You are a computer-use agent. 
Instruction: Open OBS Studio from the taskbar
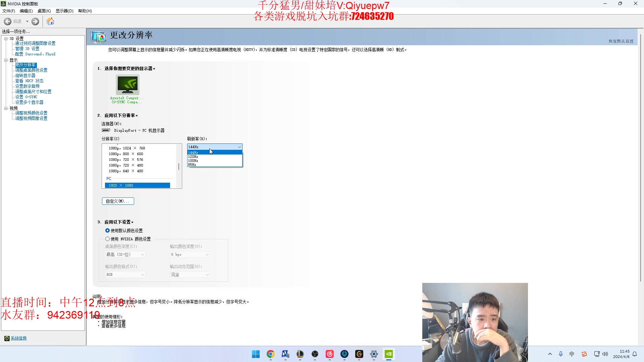(315, 354)
